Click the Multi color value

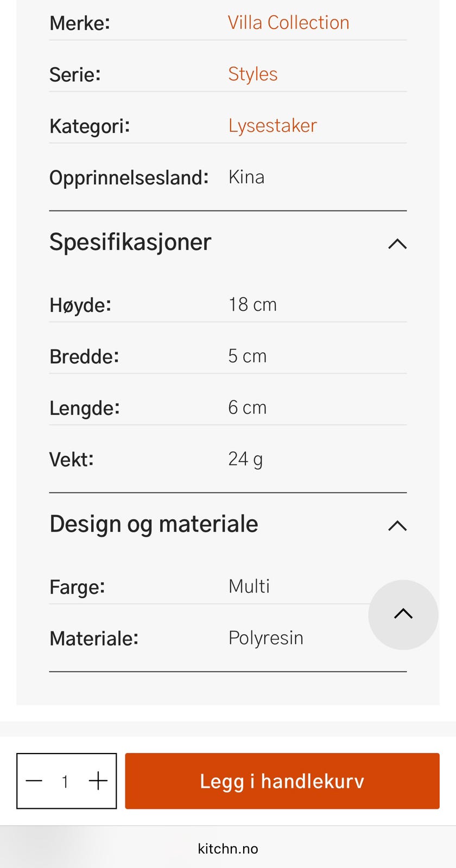click(249, 586)
